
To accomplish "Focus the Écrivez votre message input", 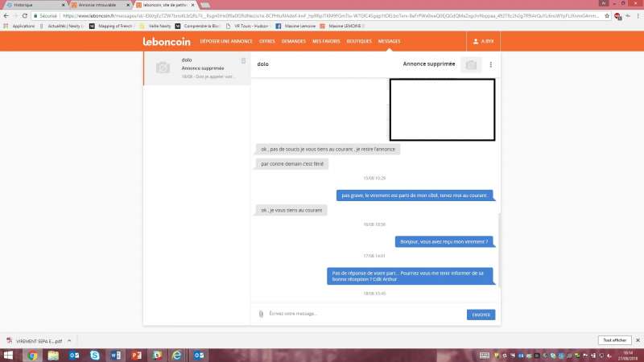I will (x=362, y=314).
